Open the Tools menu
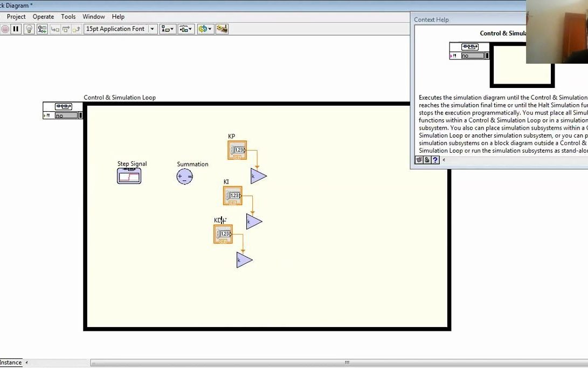588x368 pixels. pyautogui.click(x=68, y=16)
